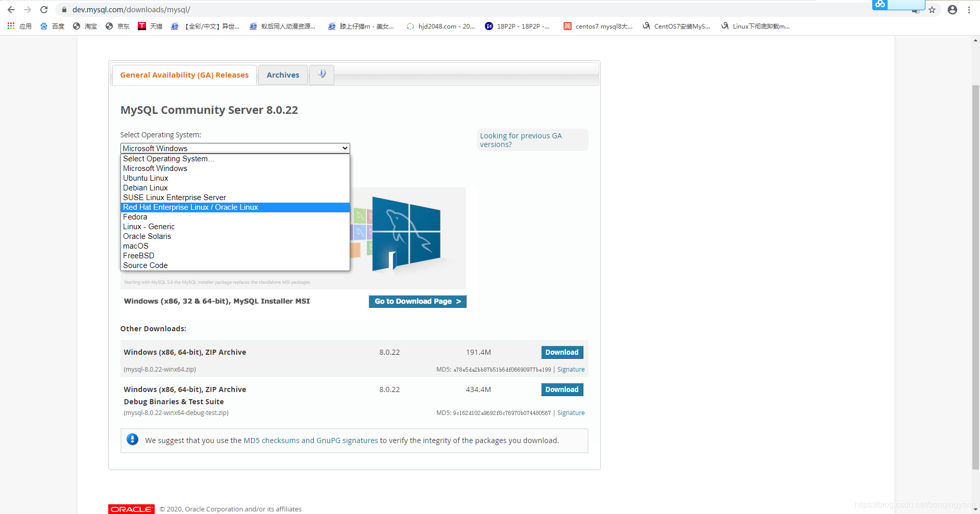980x514 pixels.
Task: Choose Ubuntu Linux from the list
Action: click(x=235, y=178)
